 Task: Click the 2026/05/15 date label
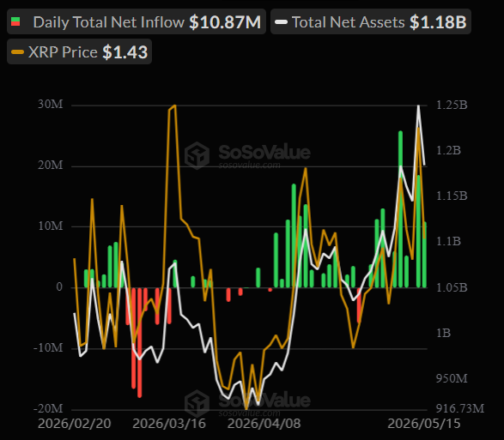(x=424, y=424)
